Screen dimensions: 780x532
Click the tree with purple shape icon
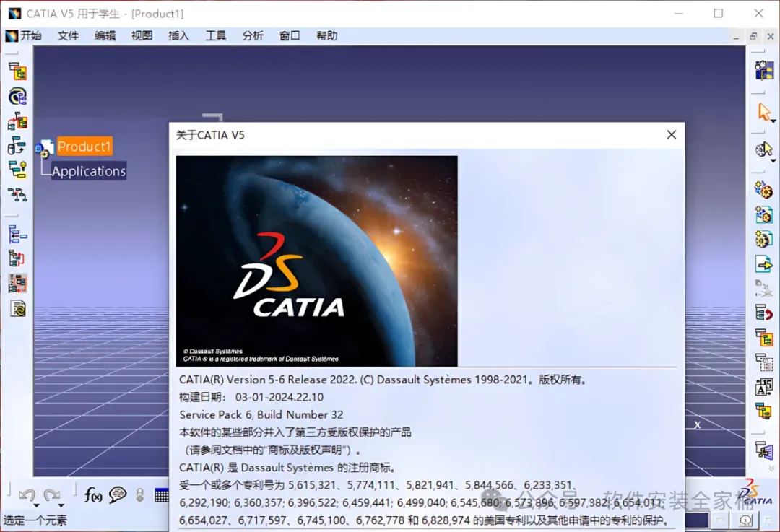[763, 450]
